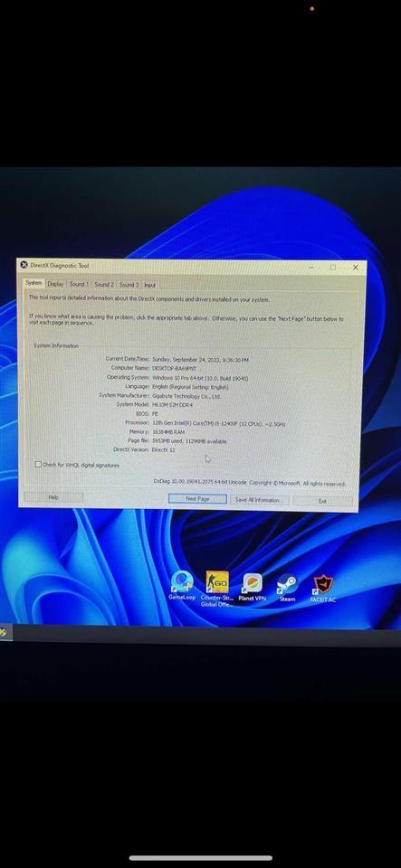This screenshot has height=868, width=401.
Task: Click the Help button
Action: point(53,497)
